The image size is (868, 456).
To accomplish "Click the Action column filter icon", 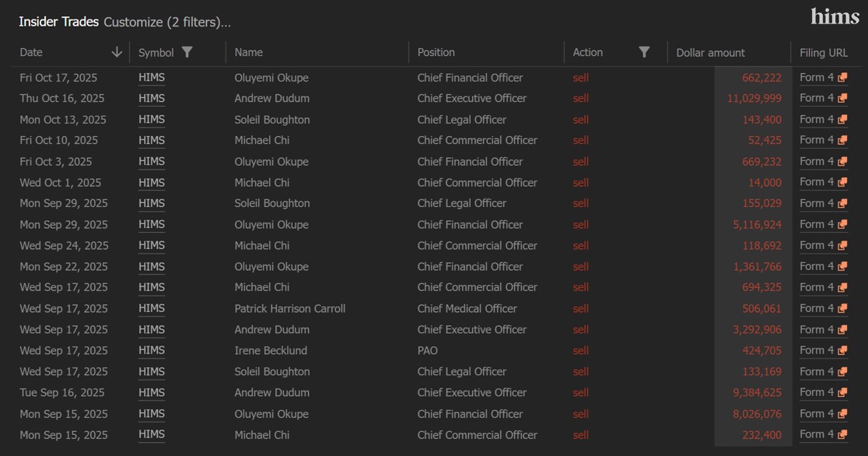I will point(644,52).
